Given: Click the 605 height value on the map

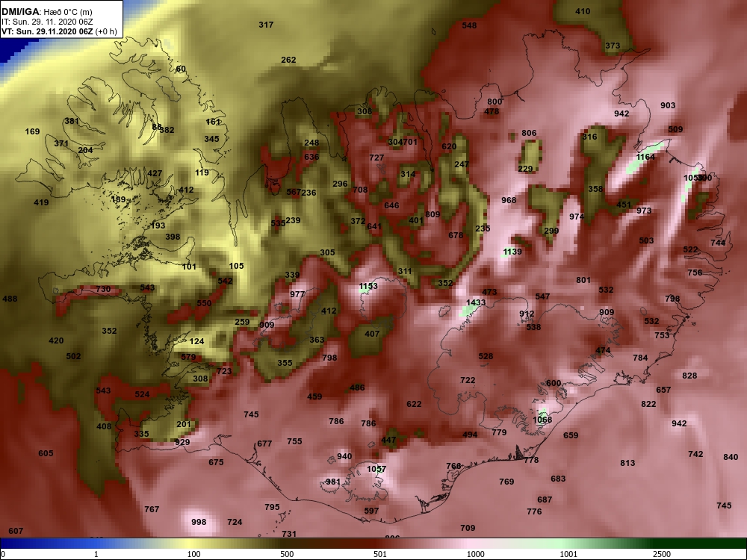Looking at the screenshot, I should pyautogui.click(x=46, y=453).
